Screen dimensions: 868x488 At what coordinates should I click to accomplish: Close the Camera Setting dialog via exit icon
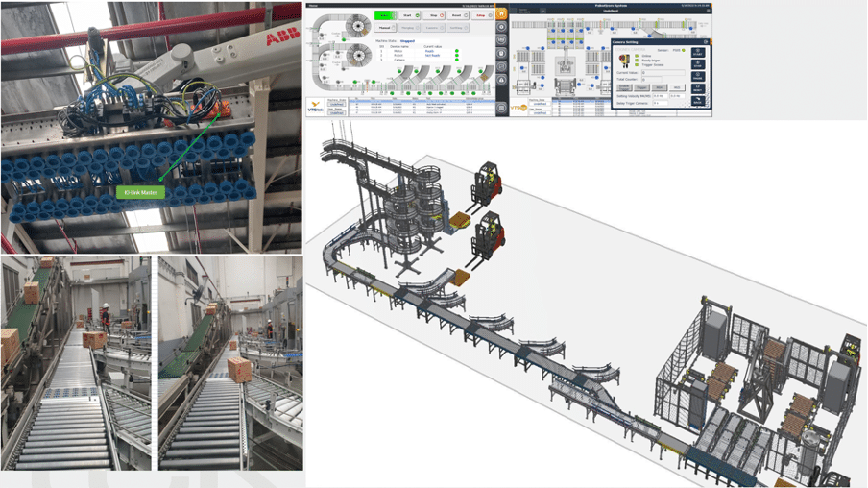pos(706,42)
